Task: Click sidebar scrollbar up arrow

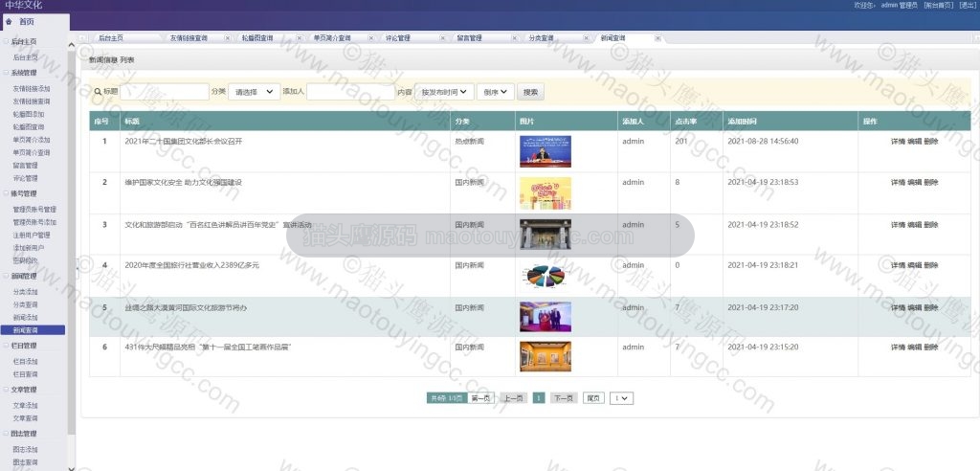Action: [x=71, y=45]
